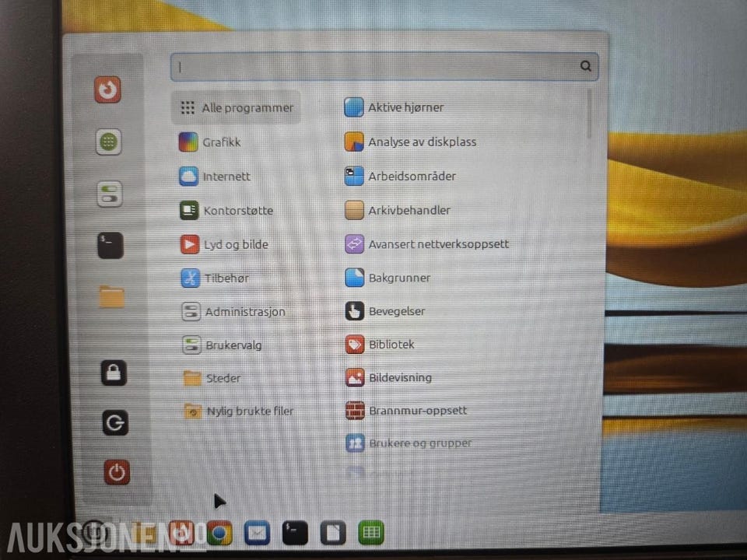This screenshot has width=747, height=560.
Task: Open the orange Firefox icon in taskbar
Action: [x=181, y=534]
